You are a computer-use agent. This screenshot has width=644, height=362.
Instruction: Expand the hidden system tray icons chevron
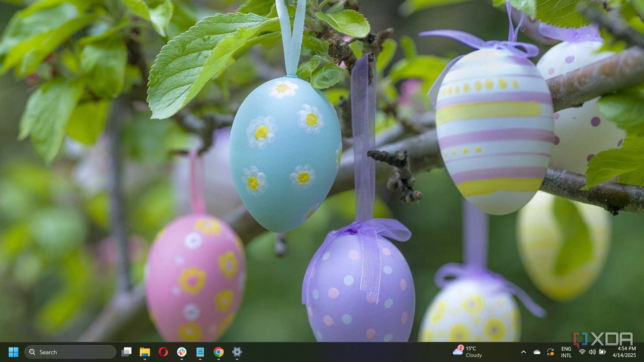point(524,352)
